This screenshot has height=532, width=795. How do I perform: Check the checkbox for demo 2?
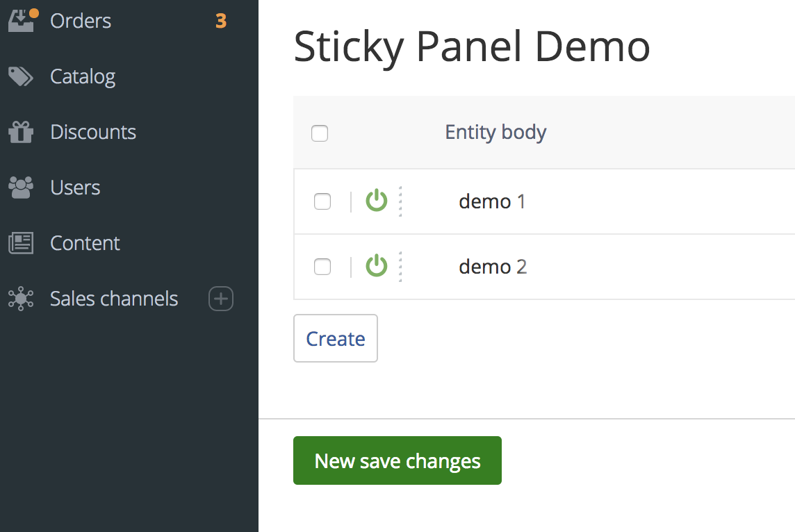pyautogui.click(x=322, y=267)
